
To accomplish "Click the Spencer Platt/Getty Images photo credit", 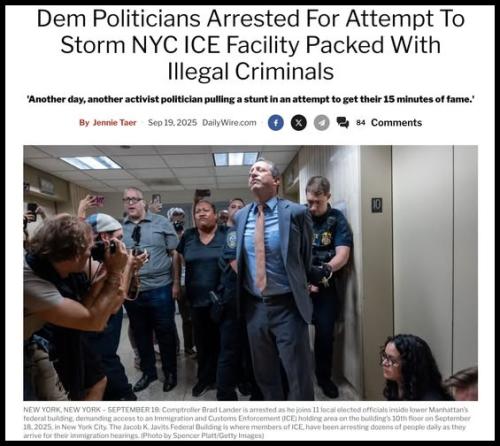I will pos(202,435).
